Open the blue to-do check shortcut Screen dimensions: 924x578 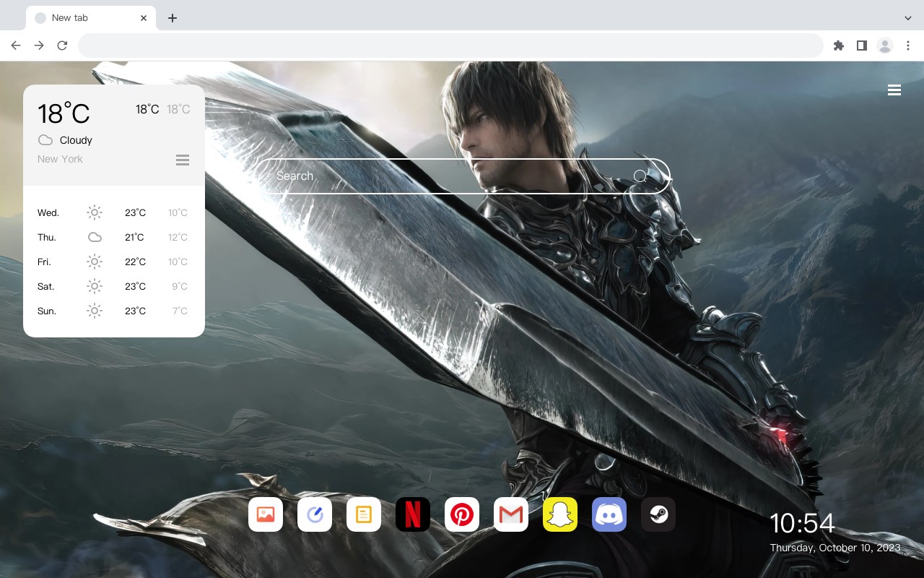315,514
